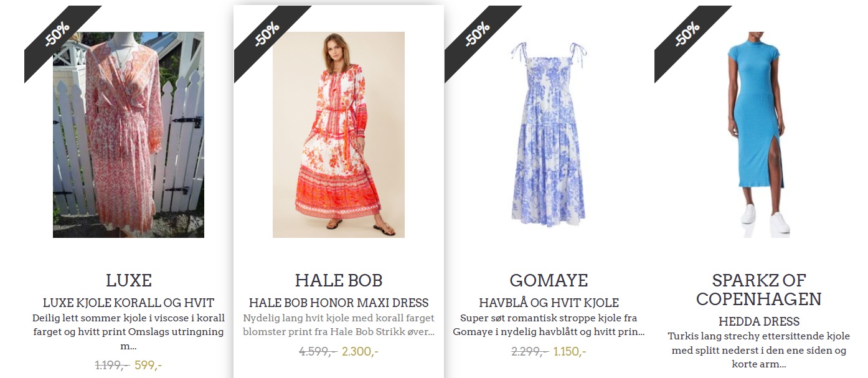
Task: View the turquoise Hedda dress image
Action: (758, 135)
